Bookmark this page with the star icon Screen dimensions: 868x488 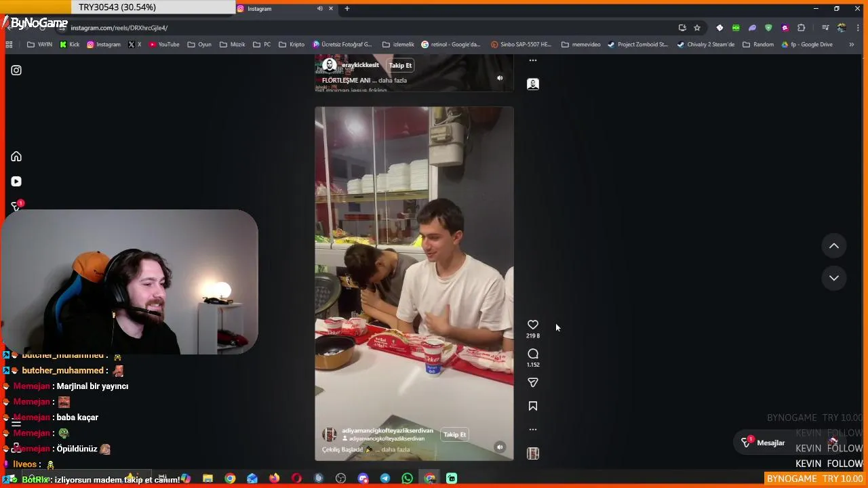click(697, 28)
